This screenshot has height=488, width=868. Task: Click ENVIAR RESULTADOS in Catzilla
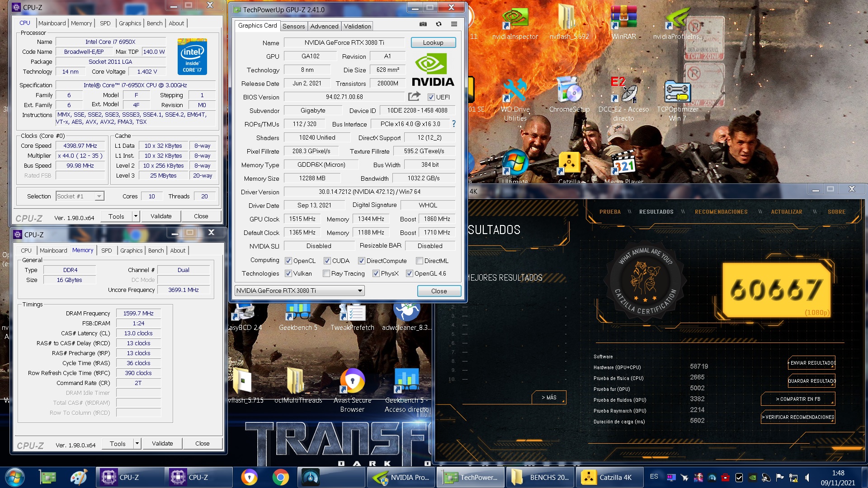[x=812, y=363]
